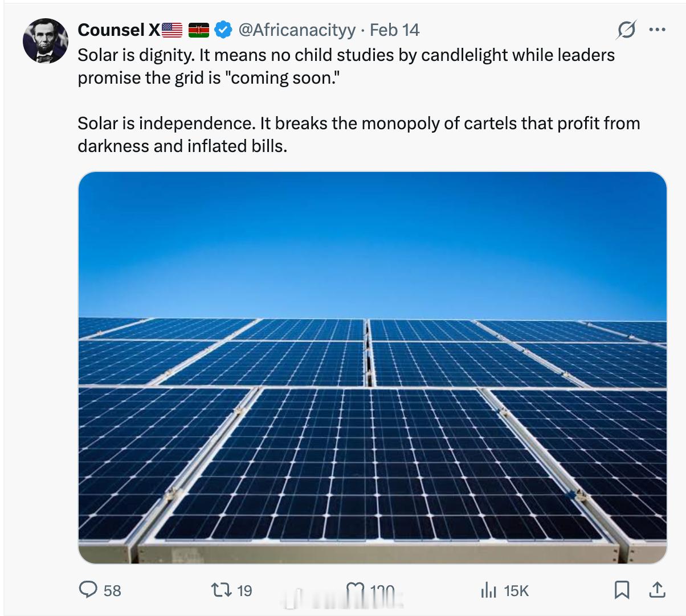Click the 19 reposts count
Image resolution: width=686 pixels, height=616 pixels.
coord(244,591)
